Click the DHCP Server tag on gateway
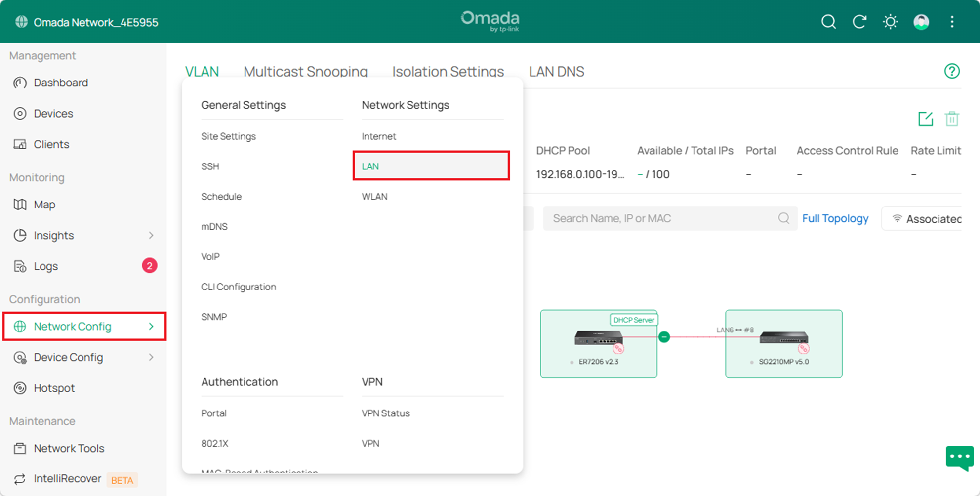Image resolution: width=980 pixels, height=496 pixels. click(634, 320)
